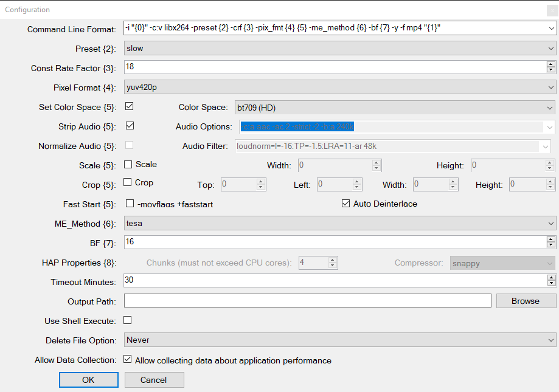Enable the Scale checkbox
Screen dimensions: 559x392
[x=128, y=164]
